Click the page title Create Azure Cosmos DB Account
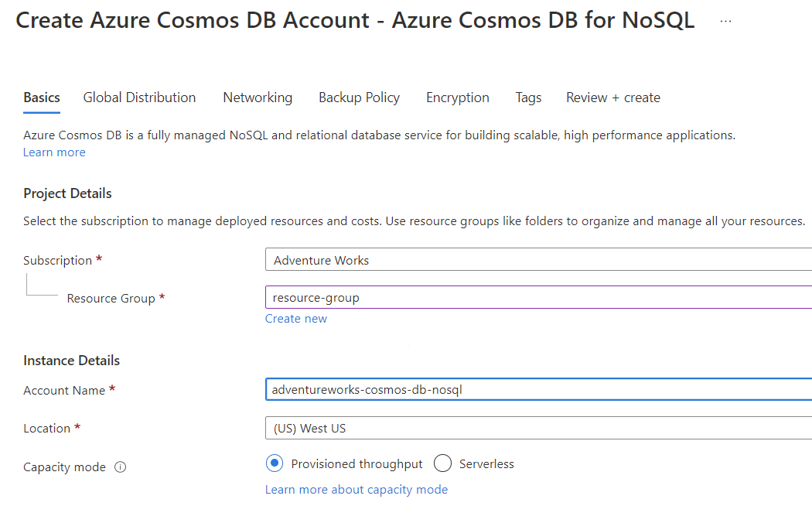This screenshot has height=506, width=812. (355, 21)
